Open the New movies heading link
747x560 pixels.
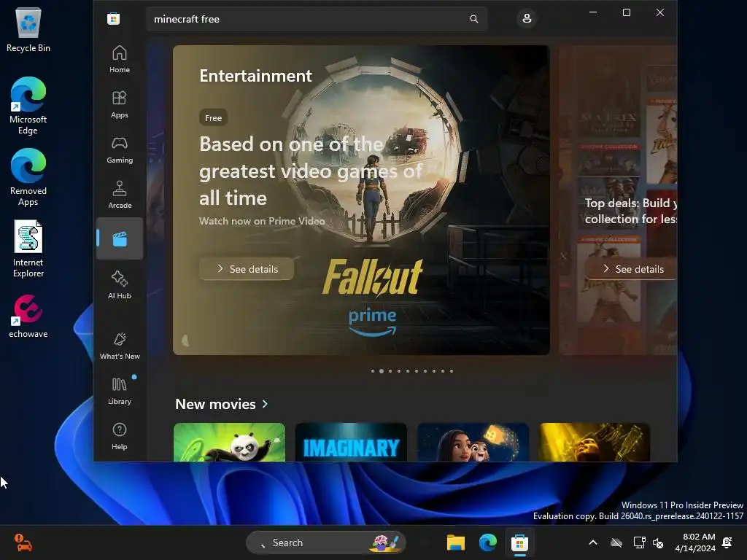click(215, 404)
